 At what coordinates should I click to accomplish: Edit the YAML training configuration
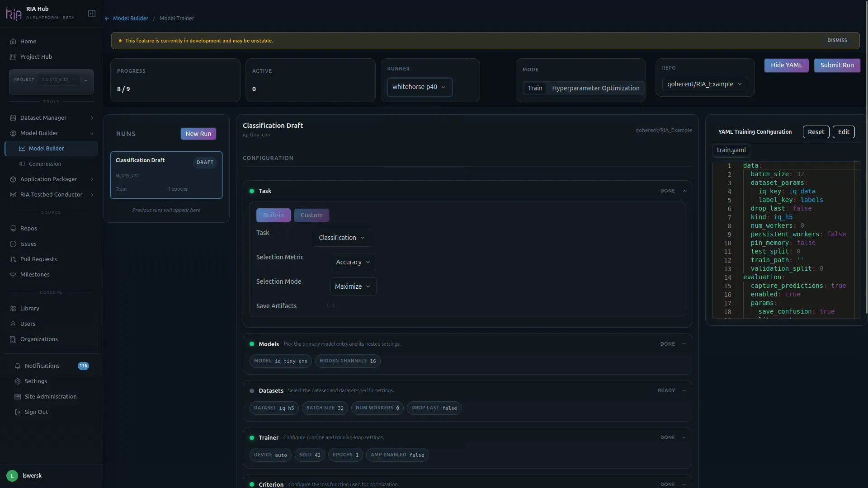click(844, 132)
